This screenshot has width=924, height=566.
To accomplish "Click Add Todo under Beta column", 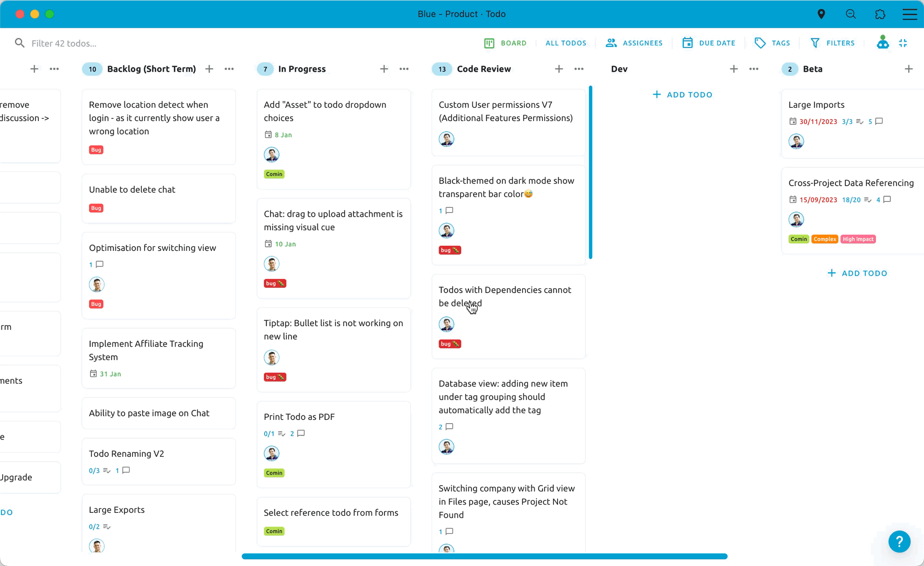I will tap(857, 273).
